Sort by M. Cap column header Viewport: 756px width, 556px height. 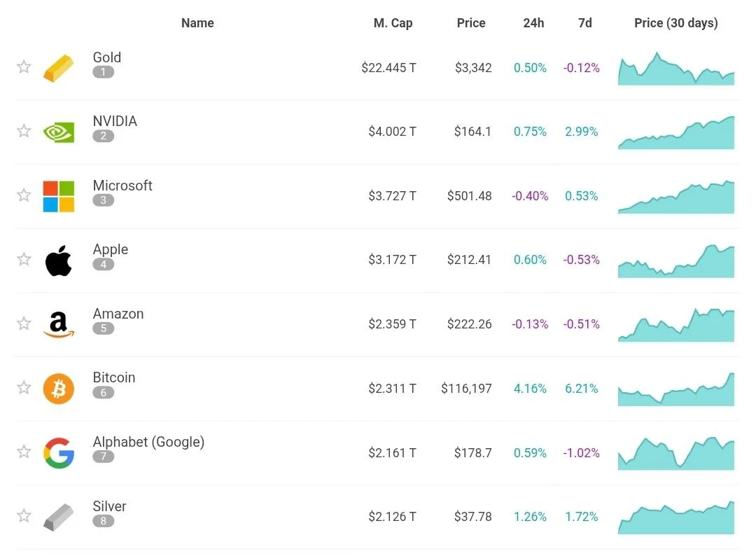(393, 23)
